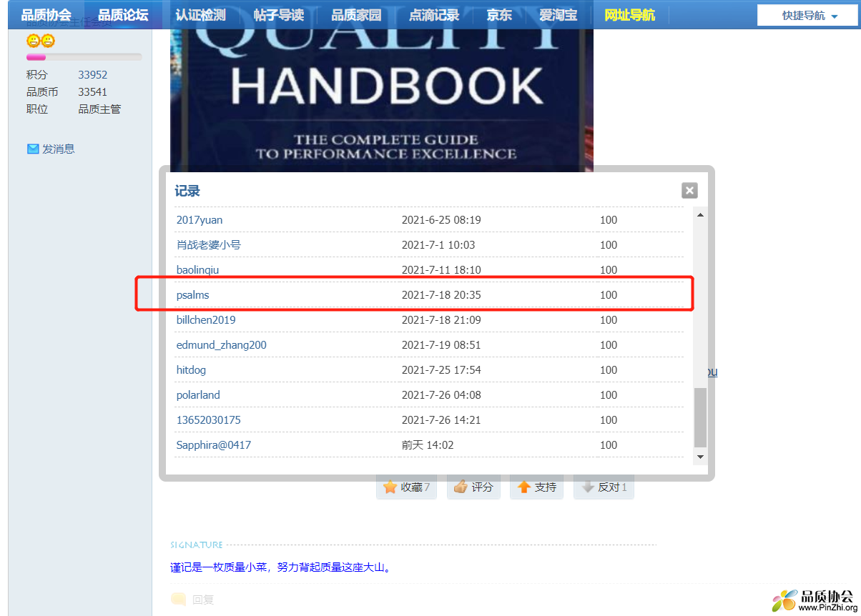Image resolution: width=861 pixels, height=616 pixels.
Task: Open user psalms's profile link
Action: pos(192,295)
